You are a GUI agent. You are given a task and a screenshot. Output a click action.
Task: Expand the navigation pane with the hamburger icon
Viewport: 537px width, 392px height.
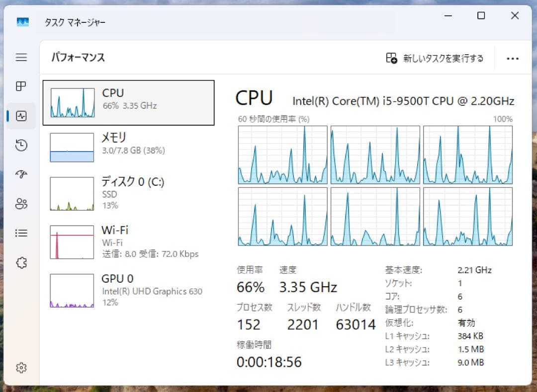[21, 58]
